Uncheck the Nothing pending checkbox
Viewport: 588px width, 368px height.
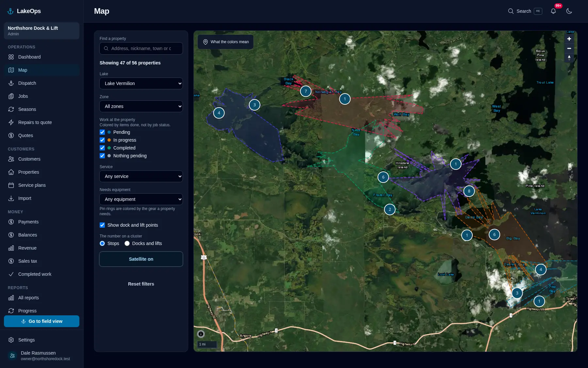[102, 156]
